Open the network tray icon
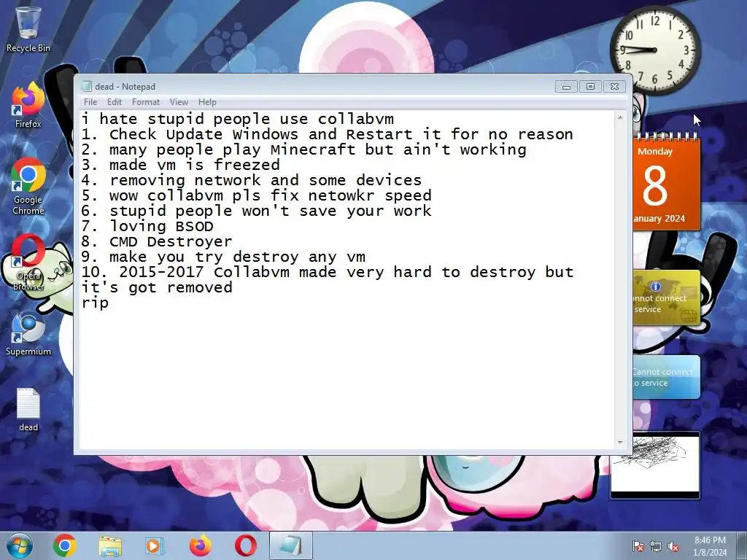747x560 pixels. tap(656, 546)
